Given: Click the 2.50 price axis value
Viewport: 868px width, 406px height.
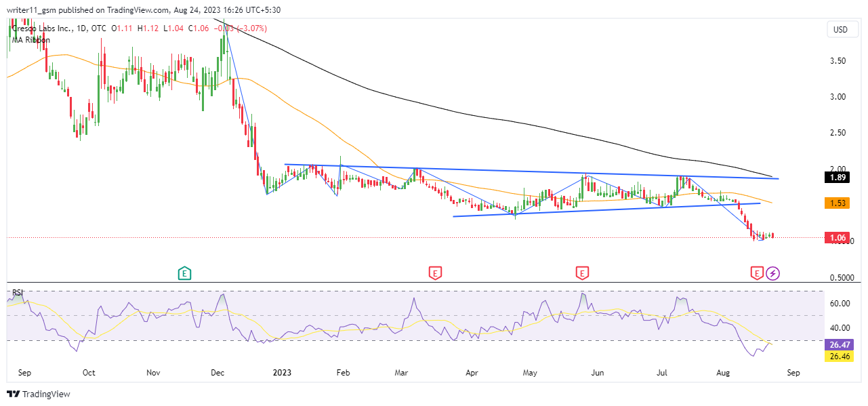Looking at the screenshot, I should tap(839, 133).
